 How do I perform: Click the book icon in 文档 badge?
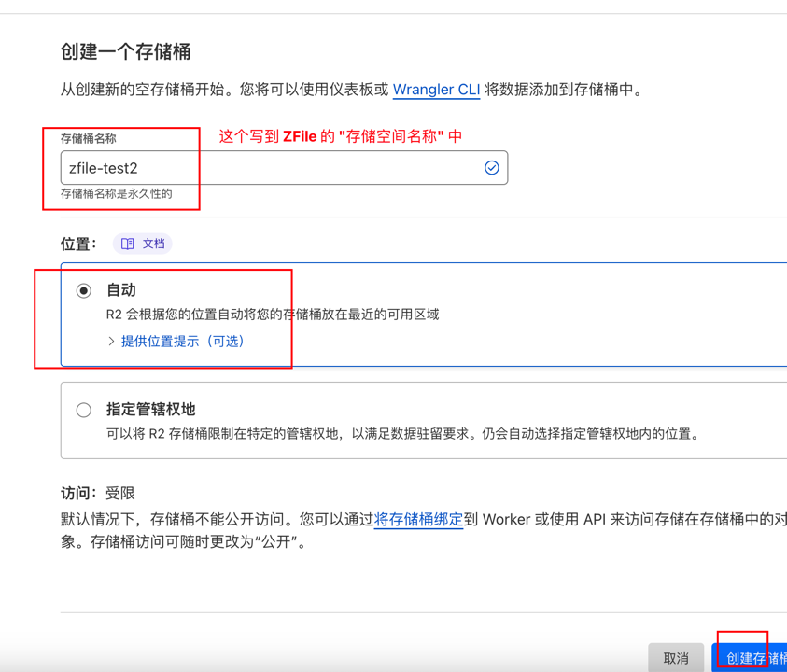click(x=128, y=244)
